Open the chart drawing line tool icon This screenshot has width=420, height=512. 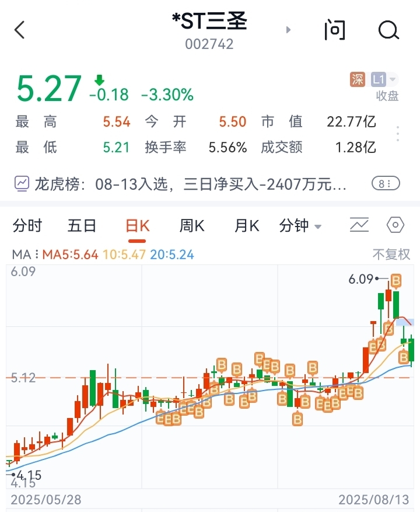[359, 225]
